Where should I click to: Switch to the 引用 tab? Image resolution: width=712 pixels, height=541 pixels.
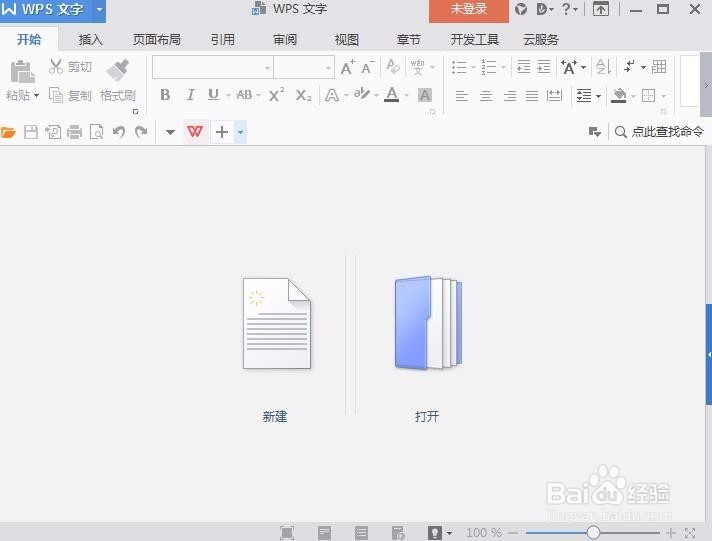pos(222,40)
